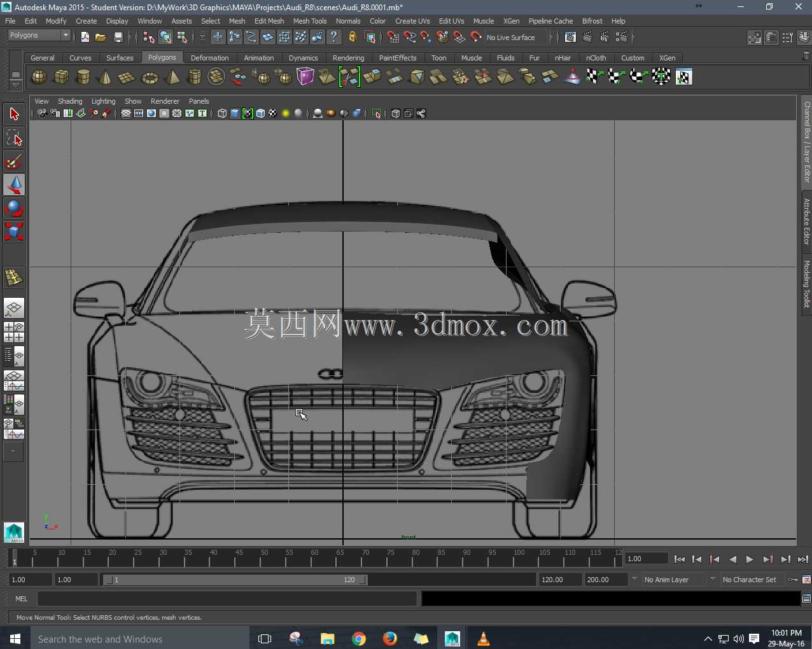Screen dimensions: 812x649
Task: Create a polygon sphere from the shelf
Action: [39, 77]
